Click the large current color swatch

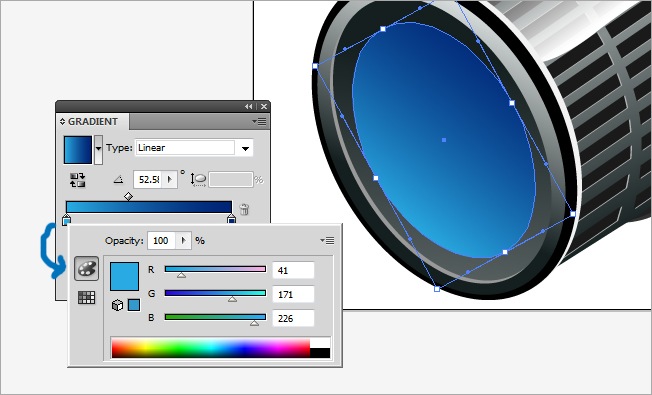tap(124, 276)
